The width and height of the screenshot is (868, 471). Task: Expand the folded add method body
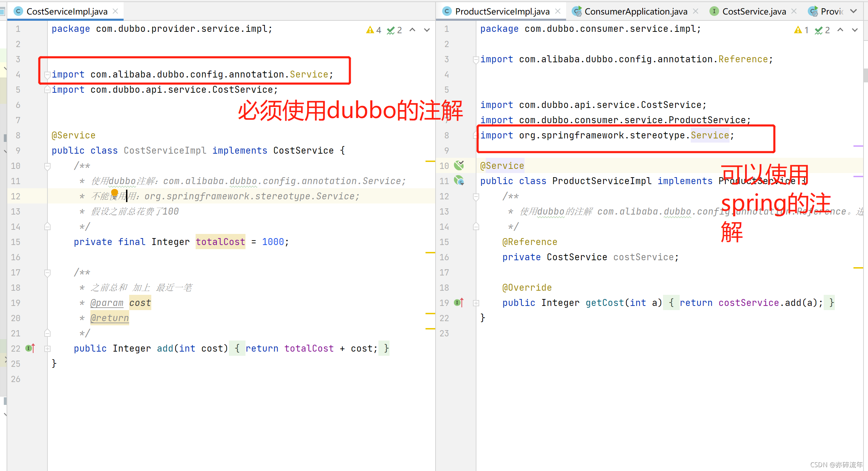tap(48, 348)
